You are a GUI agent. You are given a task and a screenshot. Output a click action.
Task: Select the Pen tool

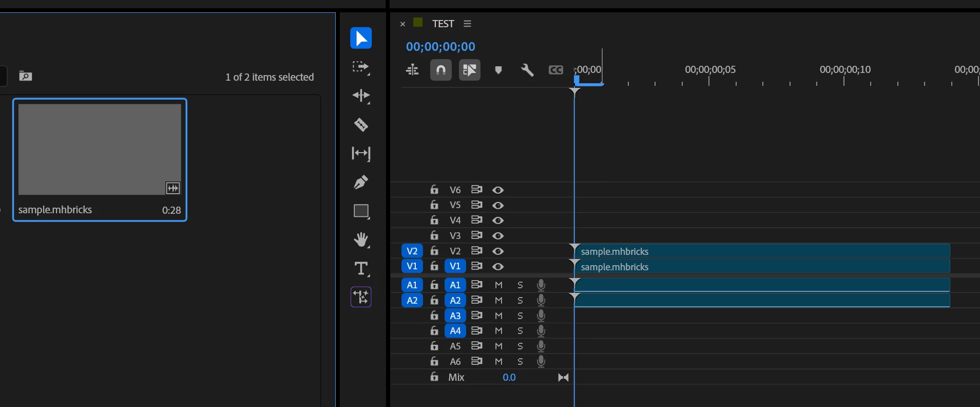tap(361, 182)
